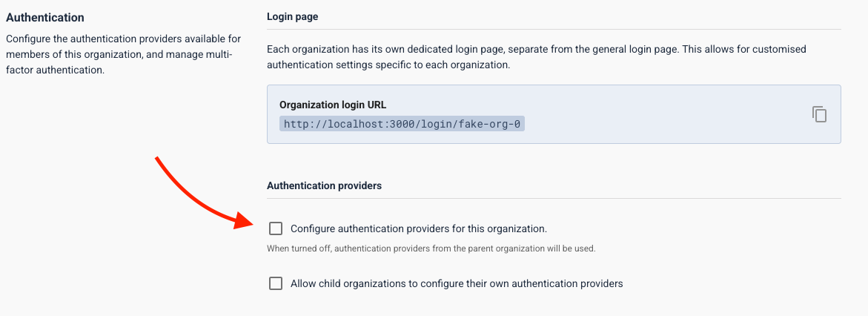Click the 'Organization login URL' title
The width and height of the screenshot is (868, 316).
point(332,105)
